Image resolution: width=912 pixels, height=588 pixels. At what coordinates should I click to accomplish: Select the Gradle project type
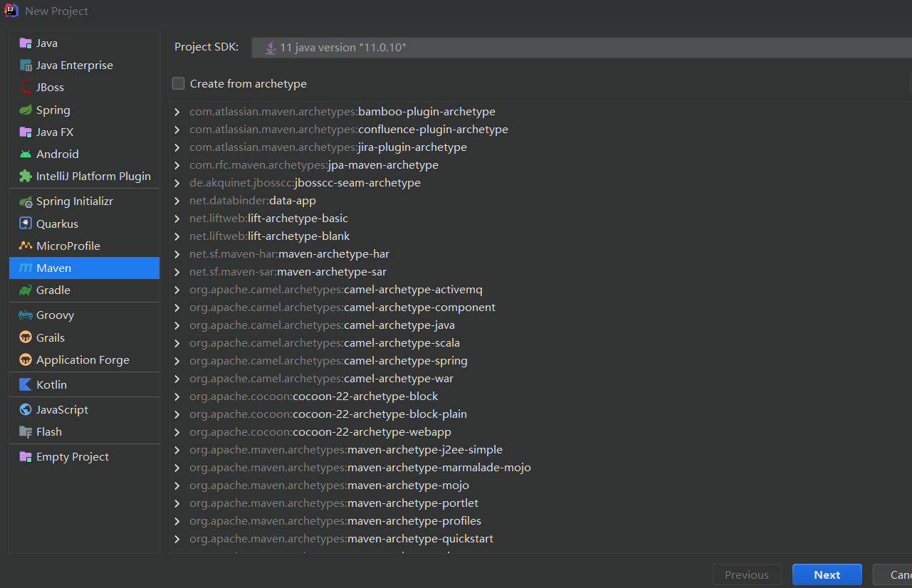click(x=84, y=290)
